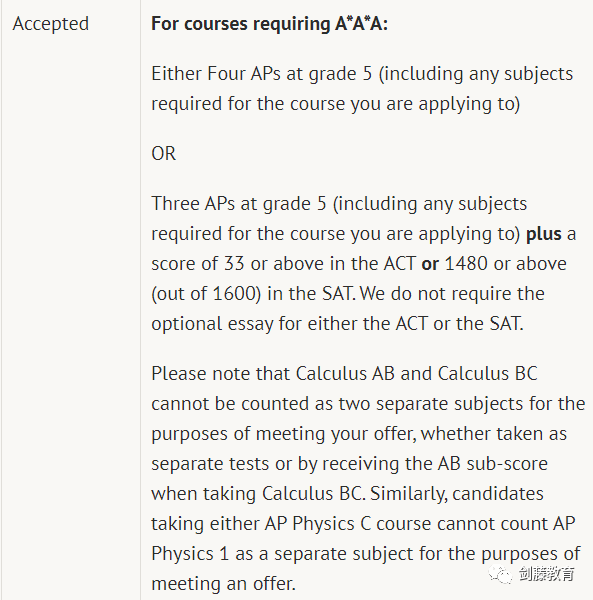Image resolution: width=593 pixels, height=600 pixels.
Task: Click the text 'Three APs at grade 5'
Action: 239,204
